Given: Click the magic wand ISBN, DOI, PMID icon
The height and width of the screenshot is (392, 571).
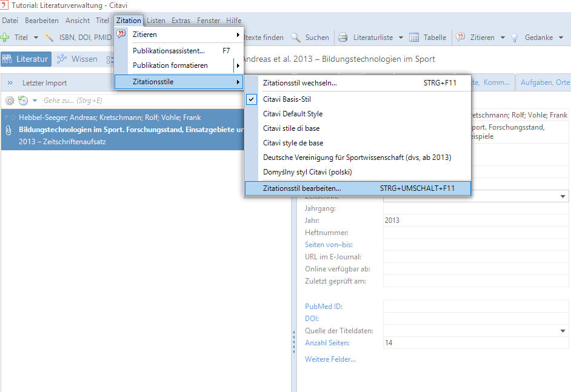Looking at the screenshot, I should coord(49,37).
